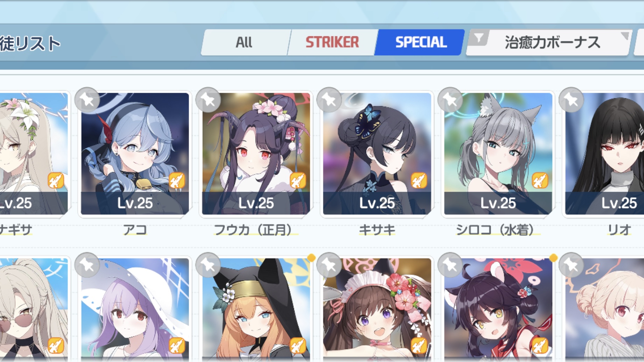Viewport: 644px width, 362px height.
Task: Switch to the STRIKER tab
Action: (332, 42)
